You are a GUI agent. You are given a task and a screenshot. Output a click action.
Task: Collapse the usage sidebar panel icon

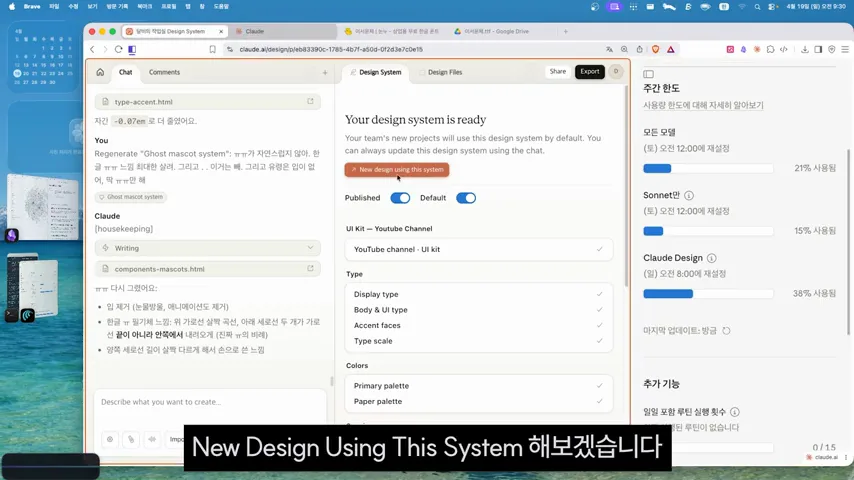(x=648, y=74)
